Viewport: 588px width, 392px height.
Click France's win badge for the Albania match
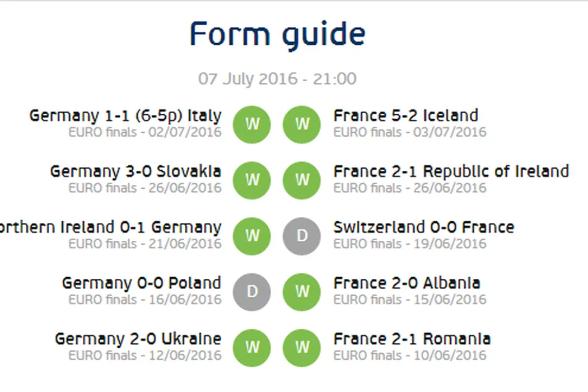302,292
